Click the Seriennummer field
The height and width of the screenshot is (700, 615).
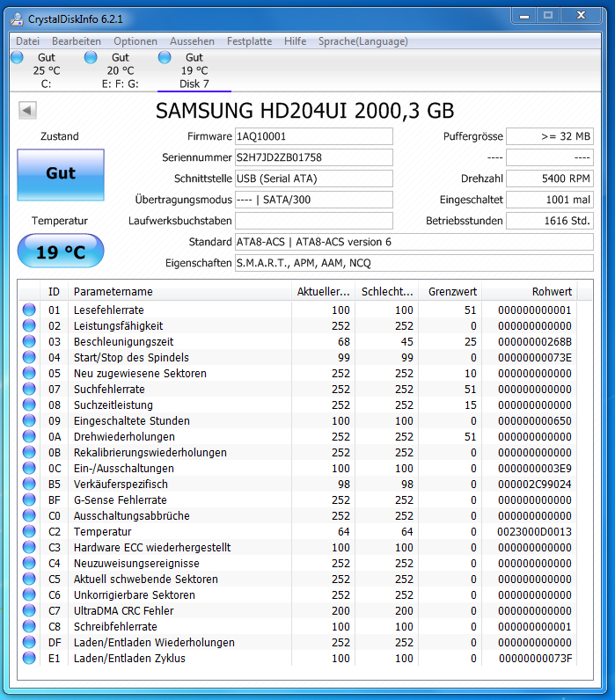pos(314,157)
